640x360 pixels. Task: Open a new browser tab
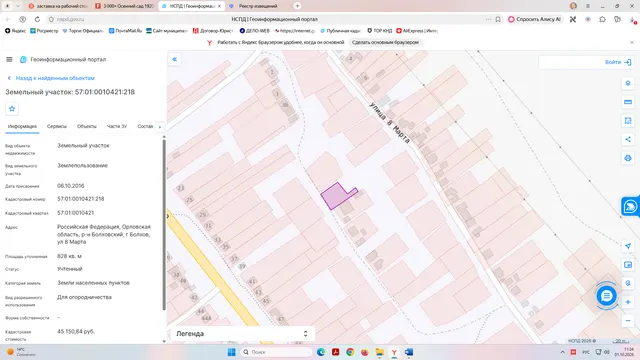click(x=297, y=6)
